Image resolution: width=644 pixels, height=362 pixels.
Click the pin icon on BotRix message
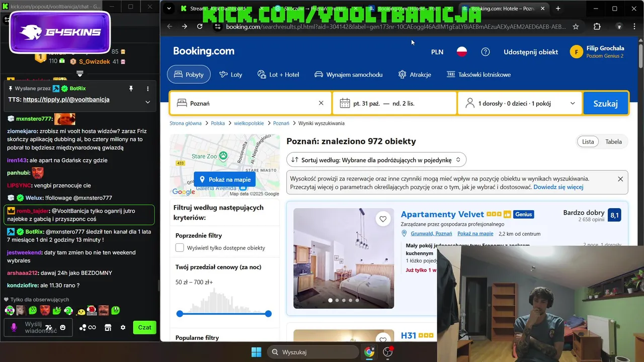click(x=131, y=88)
